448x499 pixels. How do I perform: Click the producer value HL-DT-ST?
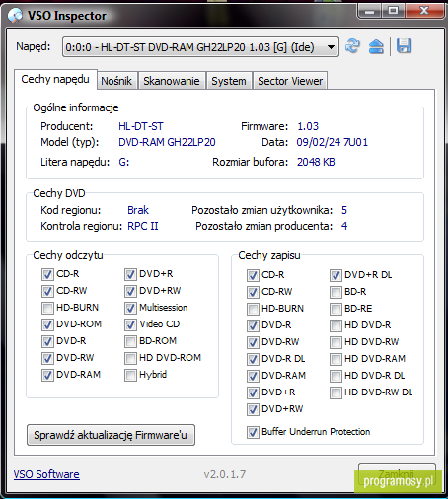click(x=141, y=126)
